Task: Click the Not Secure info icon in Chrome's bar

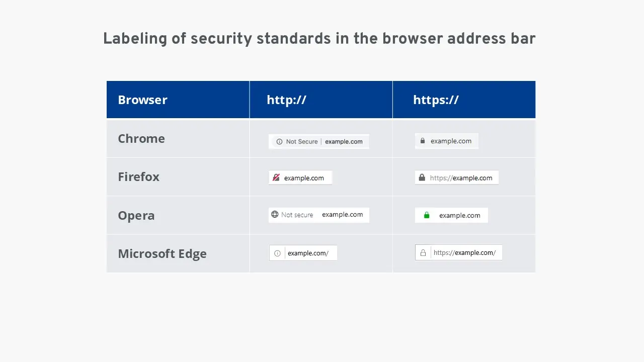Action: coord(279,141)
